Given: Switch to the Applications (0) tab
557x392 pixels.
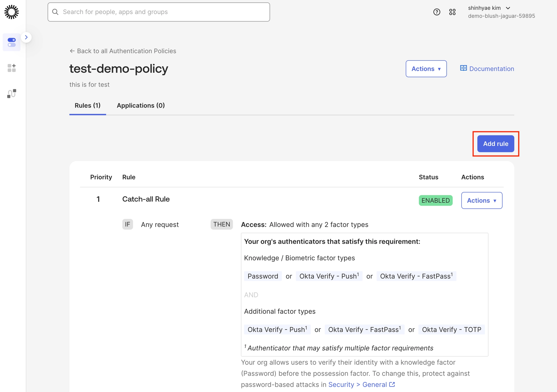Looking at the screenshot, I should pos(141,106).
